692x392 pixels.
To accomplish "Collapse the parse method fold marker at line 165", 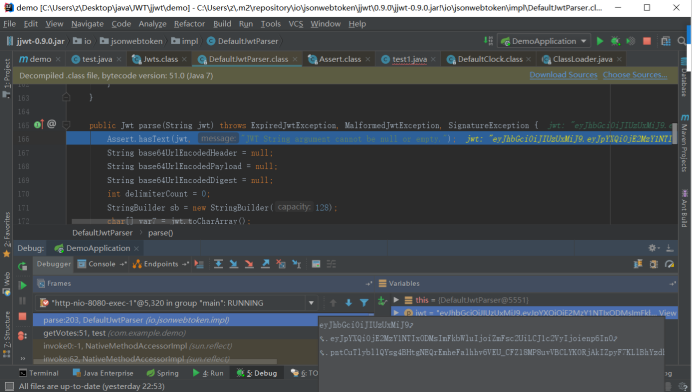I will [x=66, y=125].
